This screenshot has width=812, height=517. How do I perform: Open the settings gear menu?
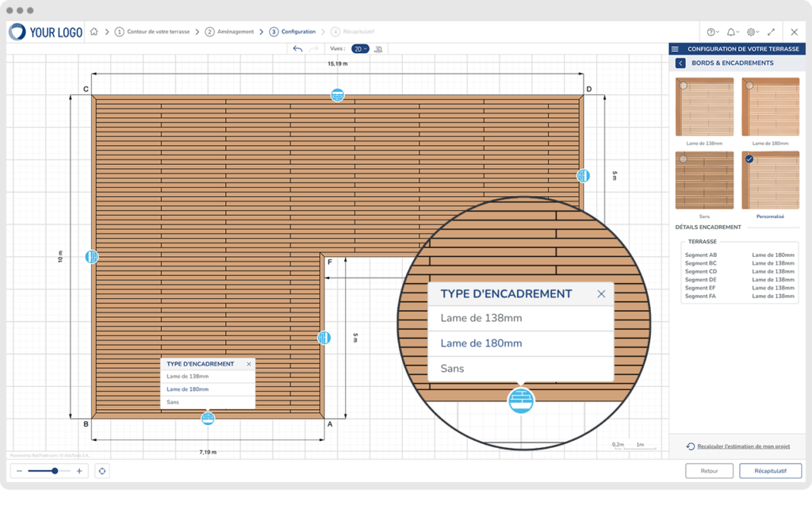click(753, 33)
